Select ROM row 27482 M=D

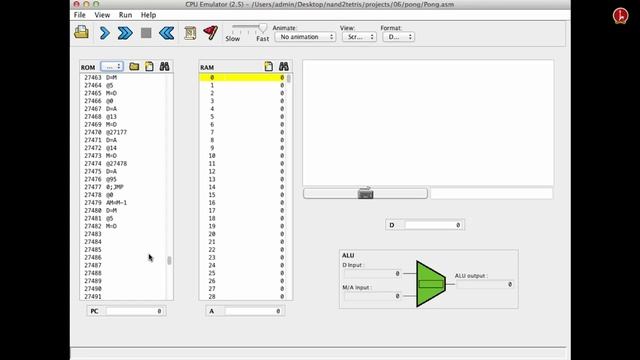[123, 226]
